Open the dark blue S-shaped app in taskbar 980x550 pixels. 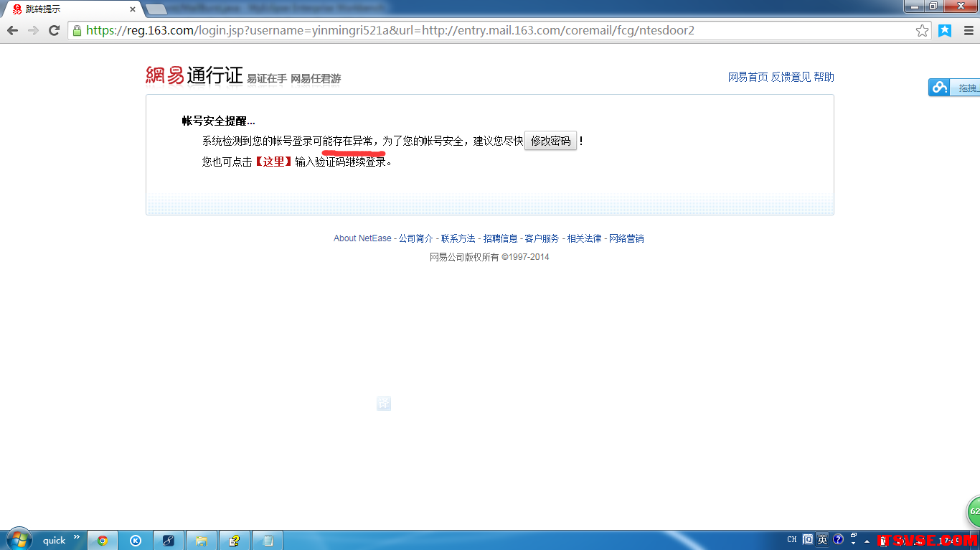[x=168, y=541]
